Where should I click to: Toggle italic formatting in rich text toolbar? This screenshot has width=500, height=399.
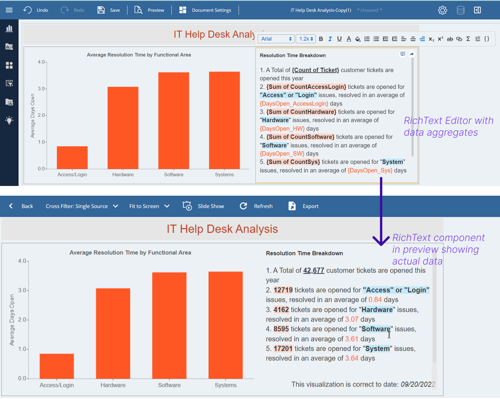pos(330,39)
